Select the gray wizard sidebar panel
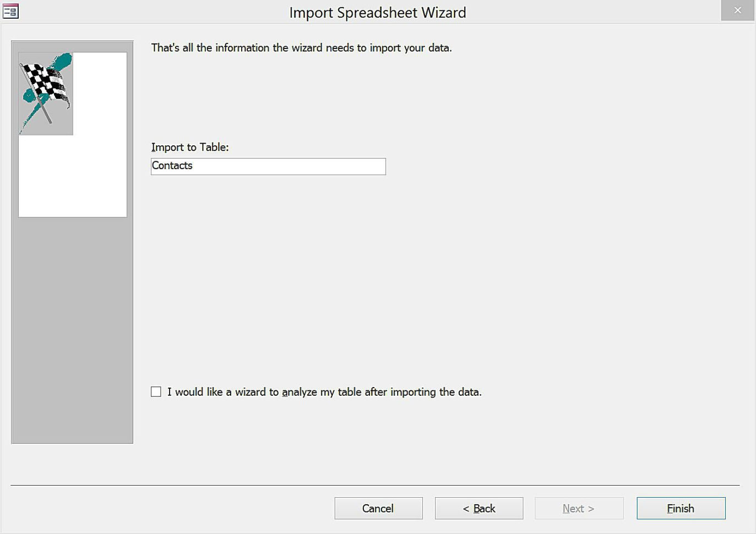The width and height of the screenshot is (756, 534). click(72, 330)
